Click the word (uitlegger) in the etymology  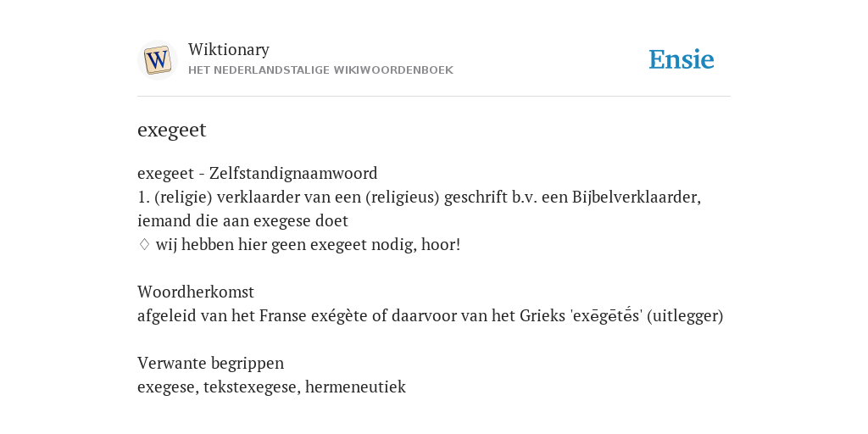(685, 316)
